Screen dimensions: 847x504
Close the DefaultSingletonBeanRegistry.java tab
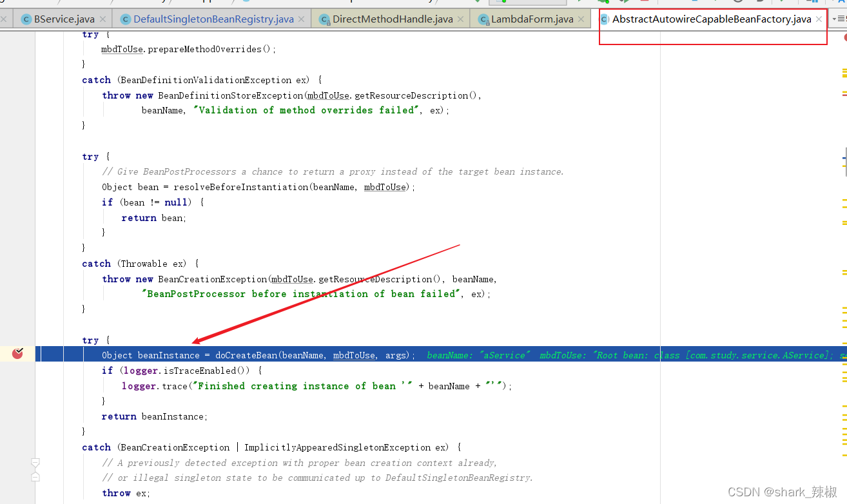click(x=302, y=19)
